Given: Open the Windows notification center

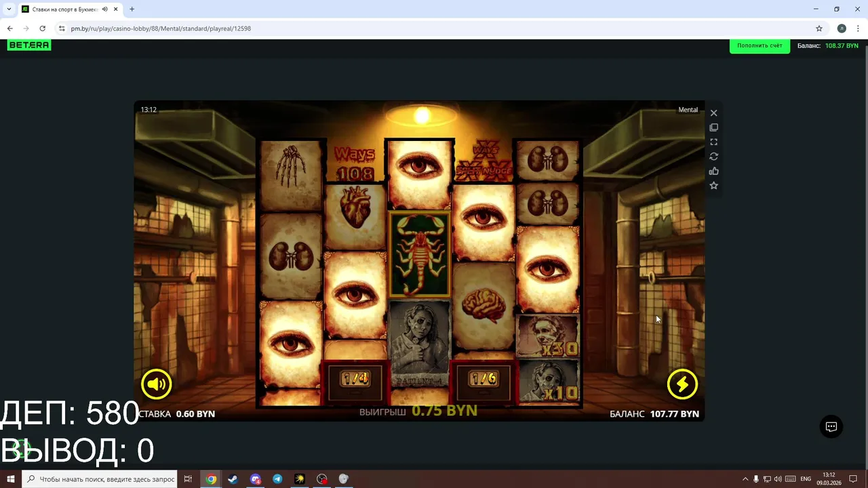Looking at the screenshot, I should tap(854, 479).
